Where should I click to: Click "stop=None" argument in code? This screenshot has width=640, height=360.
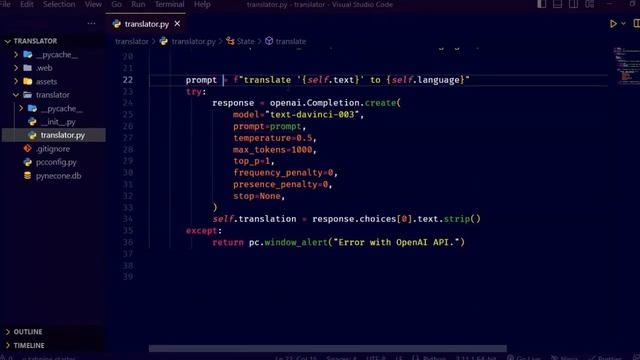click(x=257, y=196)
